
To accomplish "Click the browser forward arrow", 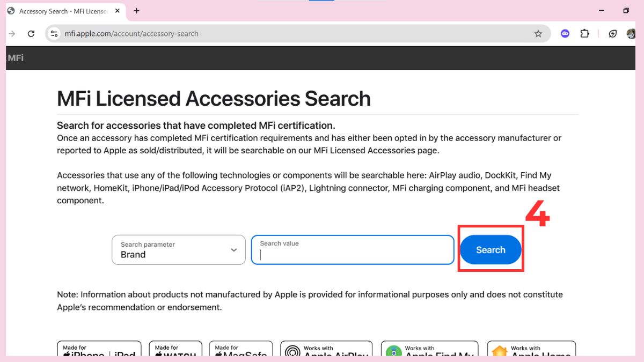I will pos(12,33).
